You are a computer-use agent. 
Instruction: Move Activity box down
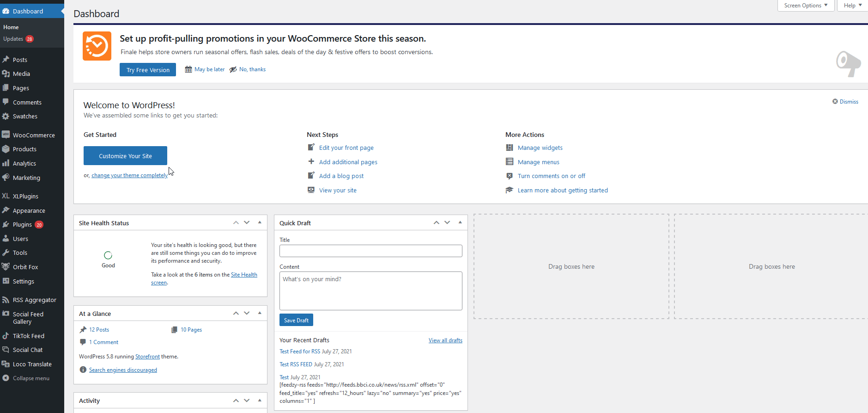[247, 400]
